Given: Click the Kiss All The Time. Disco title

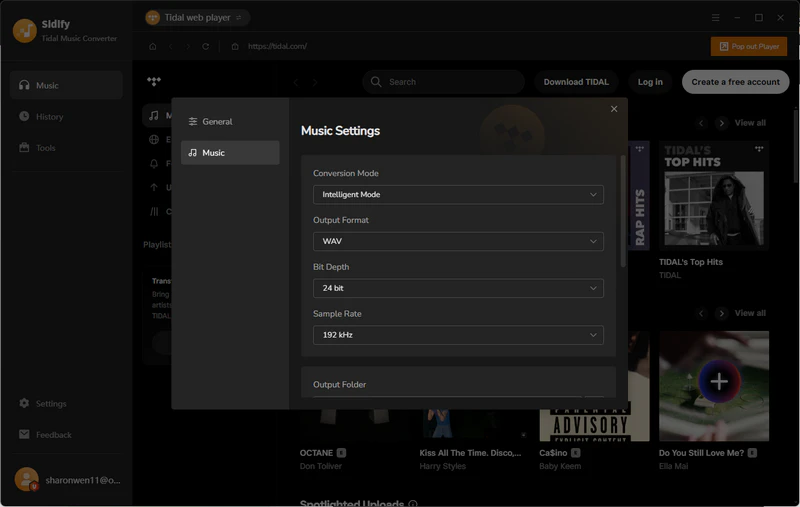Looking at the screenshot, I should point(470,453).
